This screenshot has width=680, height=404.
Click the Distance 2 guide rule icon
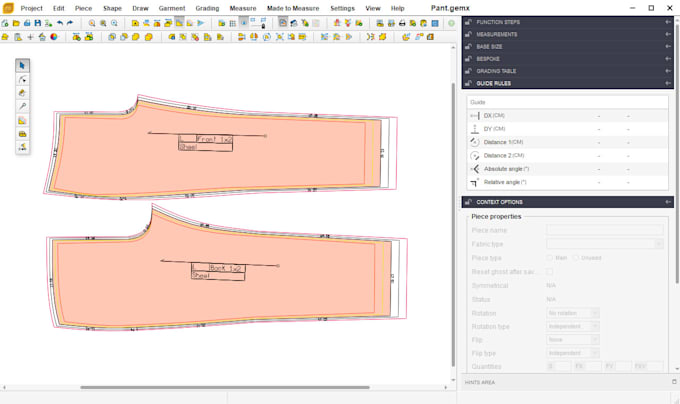point(474,156)
